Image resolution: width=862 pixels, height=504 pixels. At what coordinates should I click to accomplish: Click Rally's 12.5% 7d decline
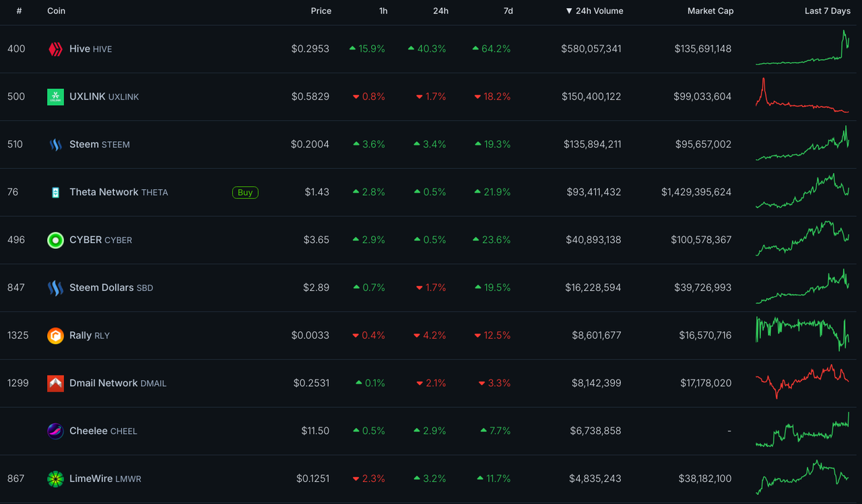492,336
